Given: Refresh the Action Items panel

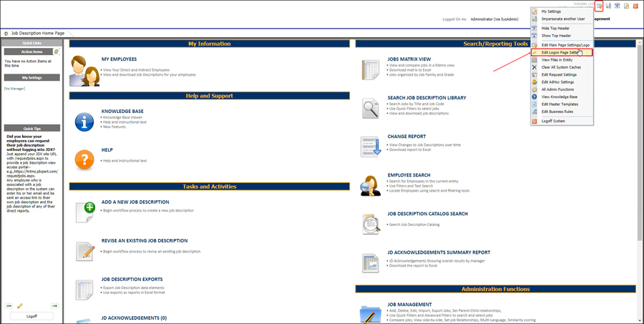Looking at the screenshot, I should coord(57,51).
